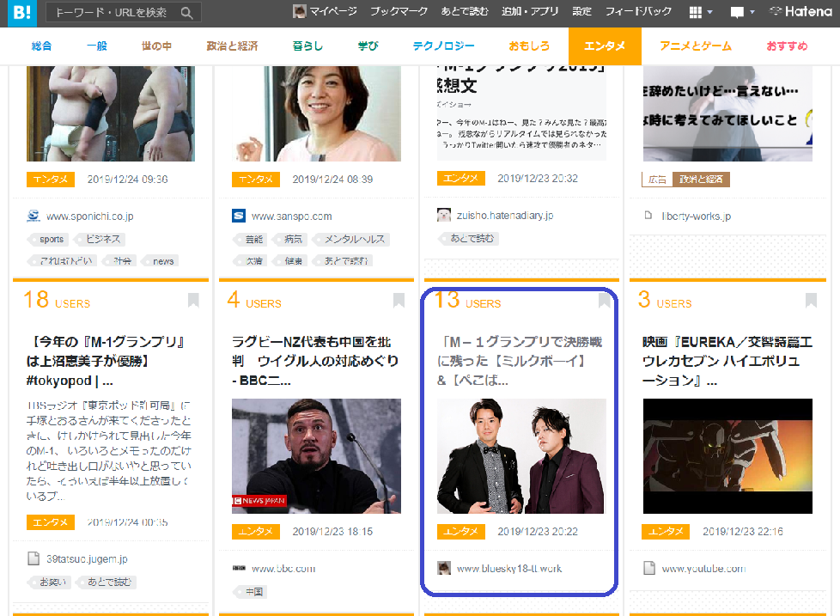Switch to the 政治と経済 category tab
Screen dimensions: 840x616
click(x=232, y=46)
